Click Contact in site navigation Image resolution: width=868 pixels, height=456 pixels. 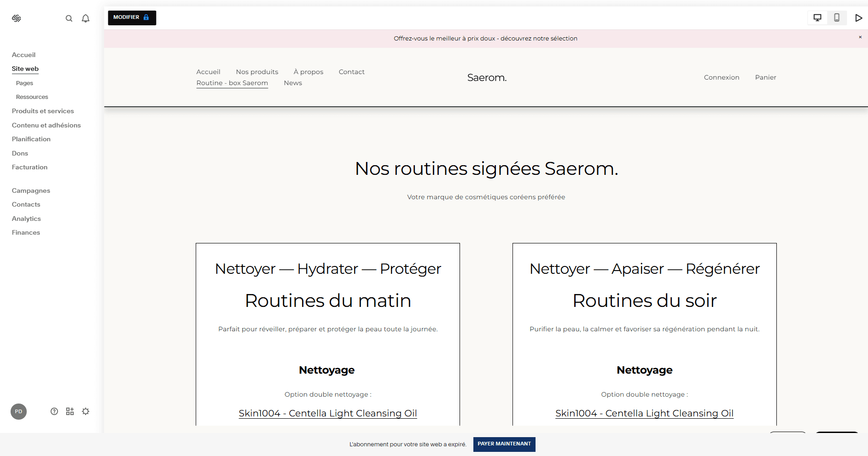pyautogui.click(x=351, y=72)
